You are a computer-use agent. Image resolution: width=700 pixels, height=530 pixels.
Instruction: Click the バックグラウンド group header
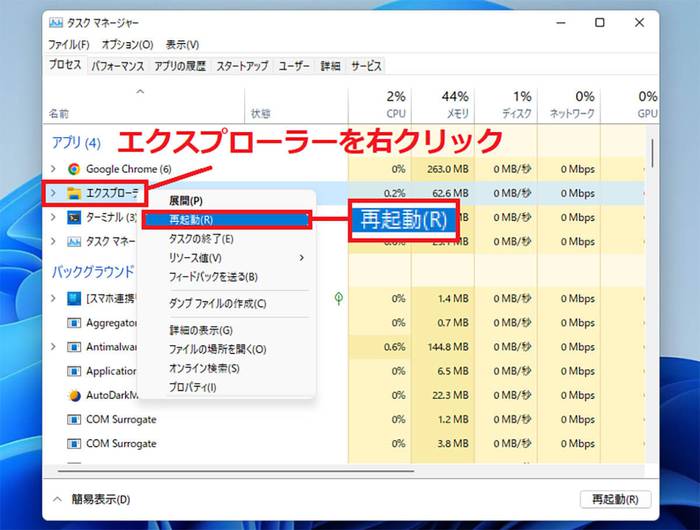click(x=93, y=272)
